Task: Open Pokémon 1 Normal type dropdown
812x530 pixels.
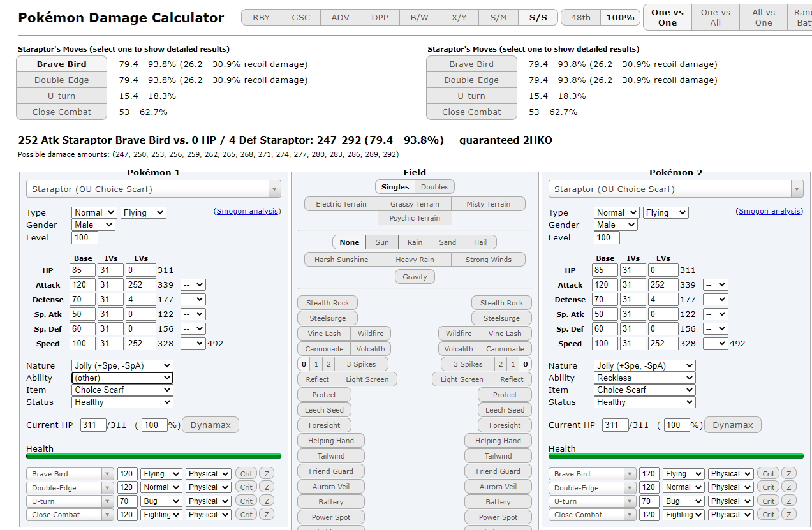Action: coord(94,212)
